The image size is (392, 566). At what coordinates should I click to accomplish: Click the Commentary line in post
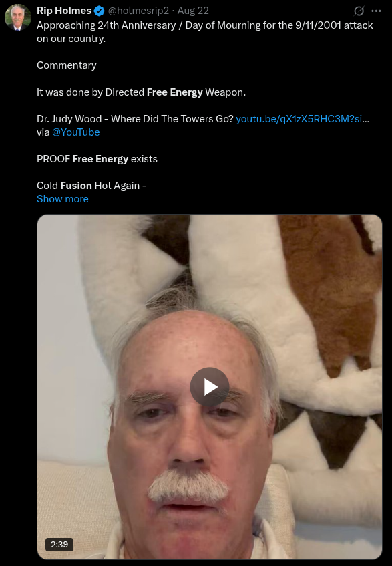pos(67,65)
